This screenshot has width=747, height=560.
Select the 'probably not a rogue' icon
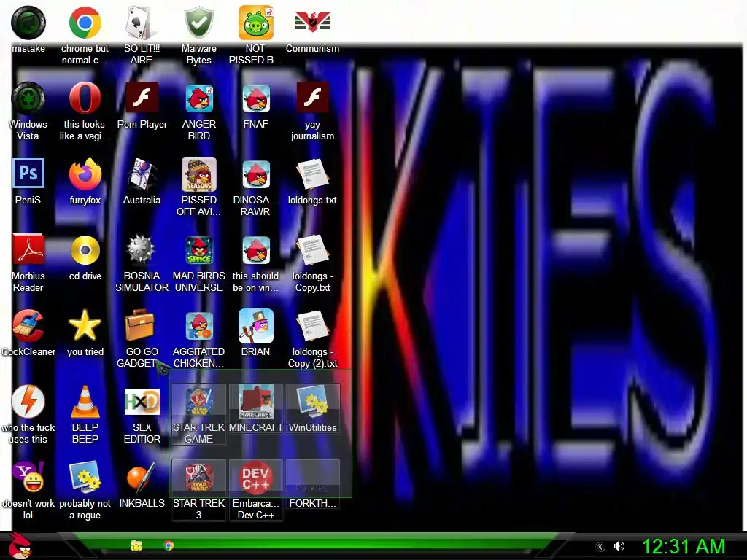pyautogui.click(x=85, y=477)
